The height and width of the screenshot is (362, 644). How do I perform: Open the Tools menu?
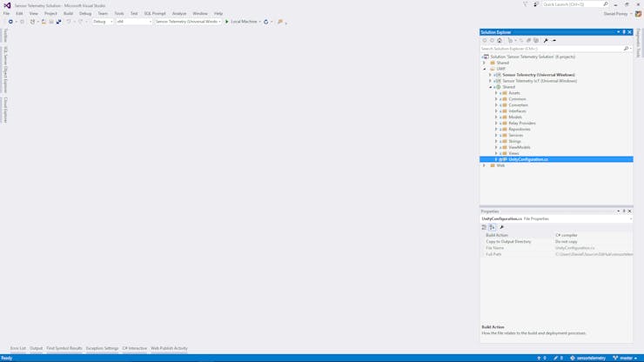(119, 14)
